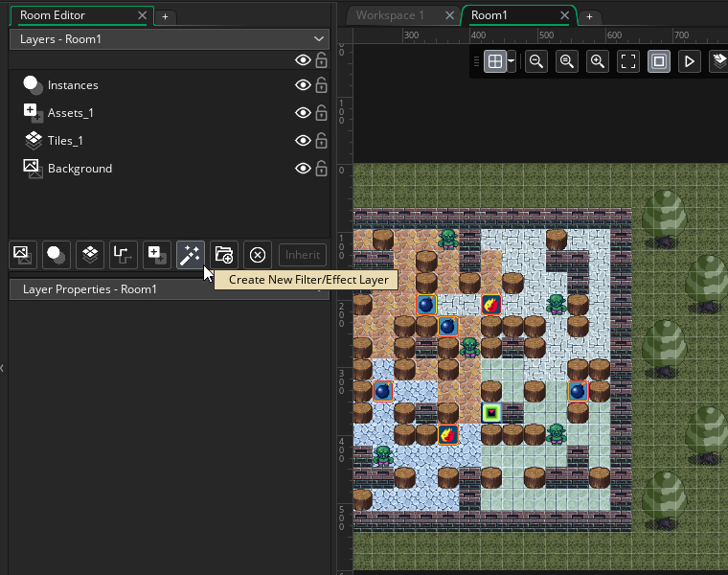Switch to the Room Editor tab
Image resolution: width=728 pixels, height=575 pixels.
pos(53,15)
